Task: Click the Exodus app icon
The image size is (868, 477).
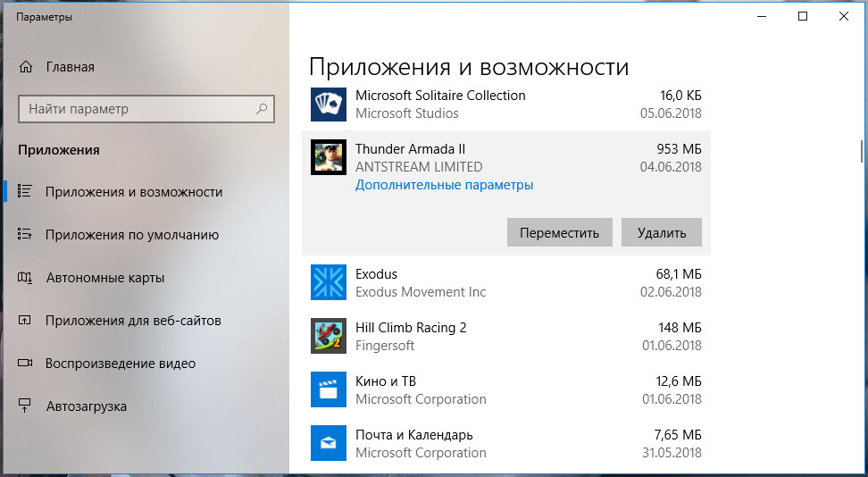Action: tap(329, 282)
